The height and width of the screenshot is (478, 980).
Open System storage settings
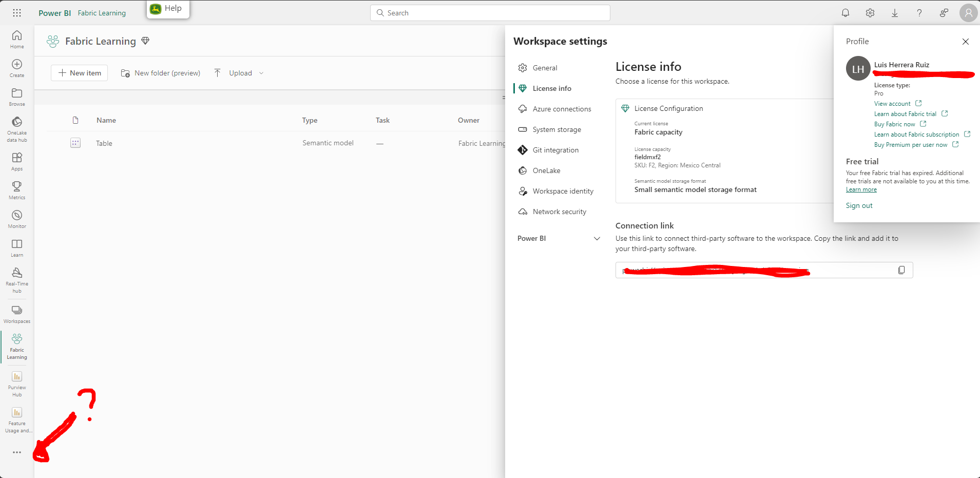pyautogui.click(x=550, y=129)
